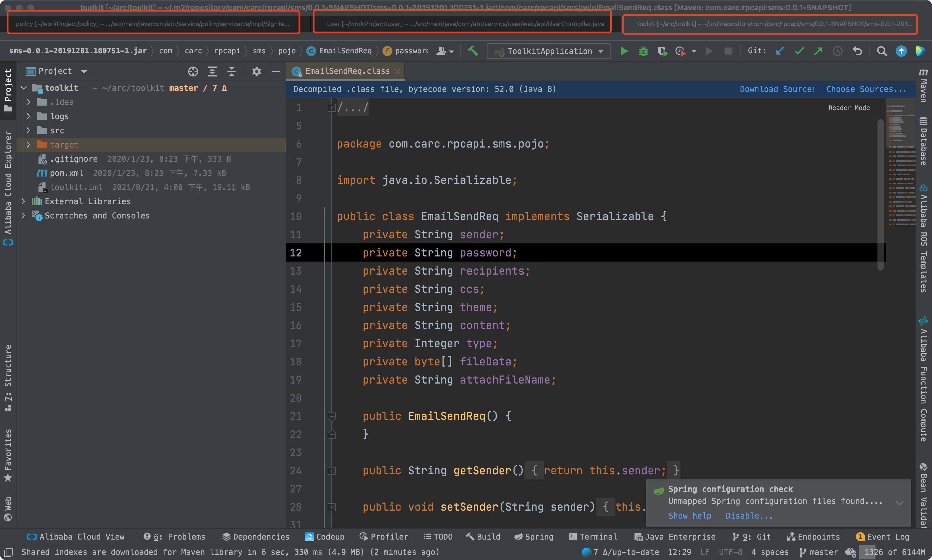Click the rollback undo arrow icon
Image resolution: width=932 pixels, height=560 pixels.
[x=857, y=51]
